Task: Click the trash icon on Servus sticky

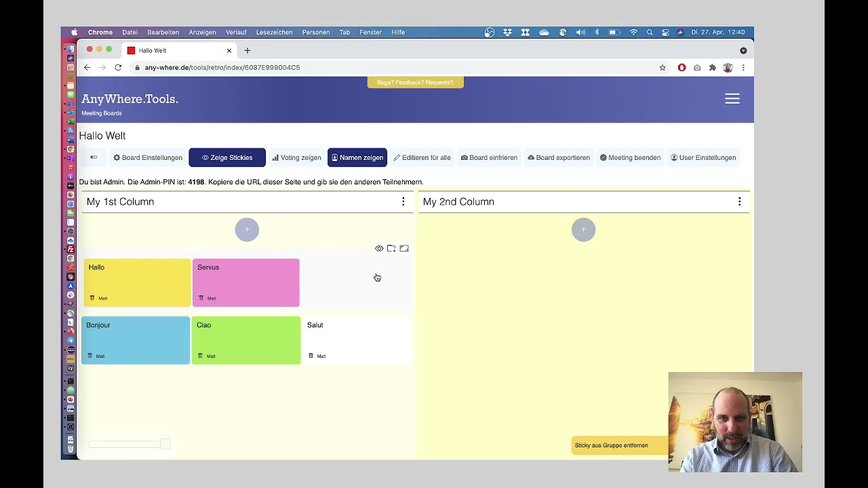Action: click(201, 298)
